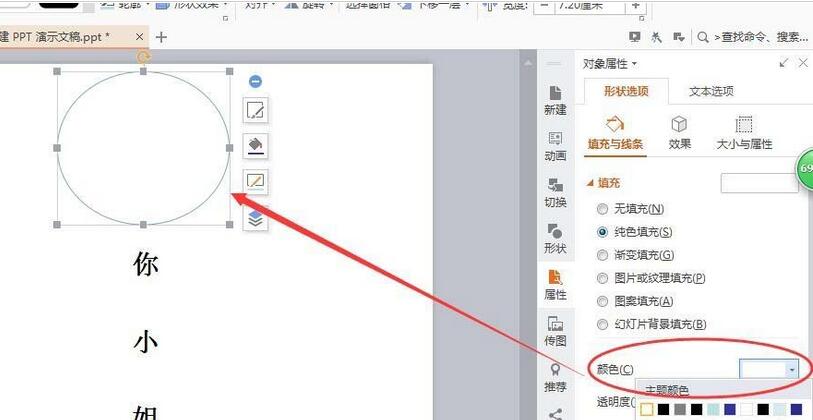Open the fill preset box beside 填充
This screenshot has height=420, width=813.
(x=759, y=183)
